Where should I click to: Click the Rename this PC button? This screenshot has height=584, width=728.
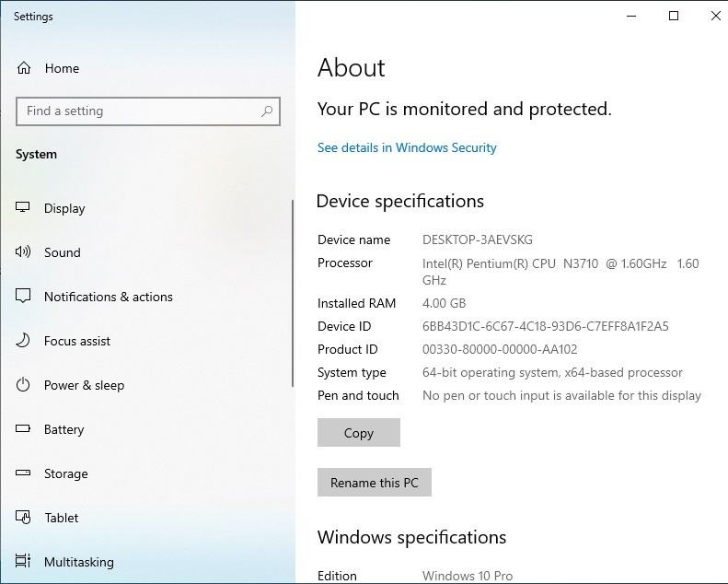click(375, 483)
